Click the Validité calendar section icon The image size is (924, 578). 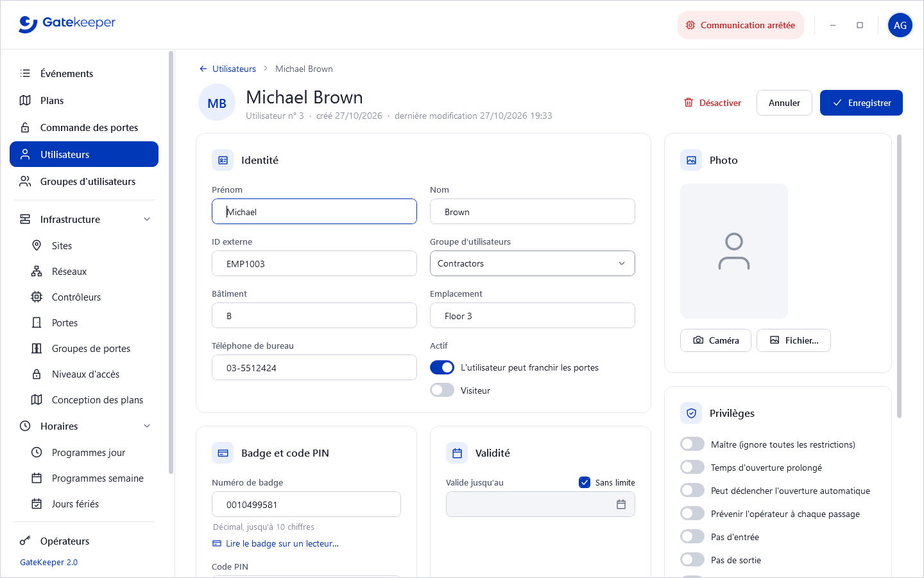tap(457, 453)
